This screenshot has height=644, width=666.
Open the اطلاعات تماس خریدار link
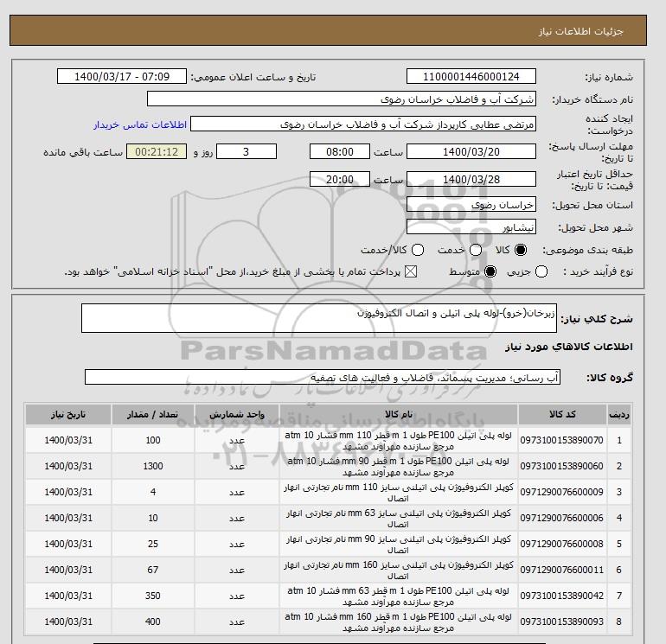(x=140, y=124)
